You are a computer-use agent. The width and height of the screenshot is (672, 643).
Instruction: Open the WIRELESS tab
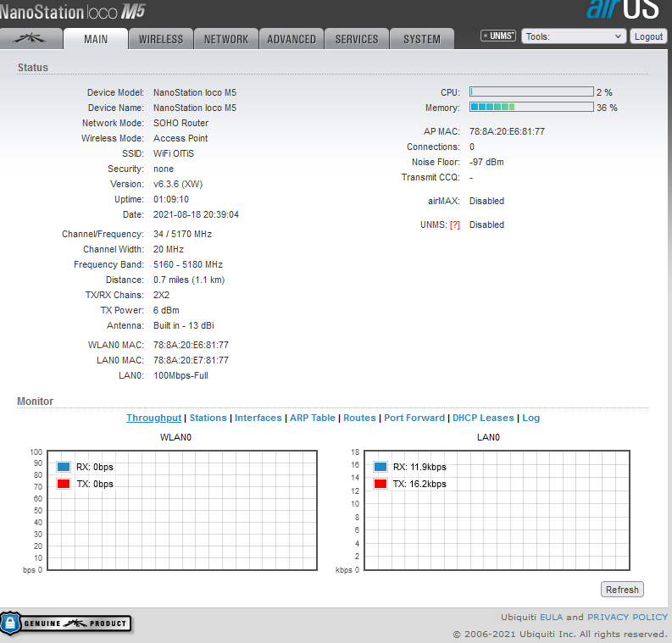[x=161, y=39]
